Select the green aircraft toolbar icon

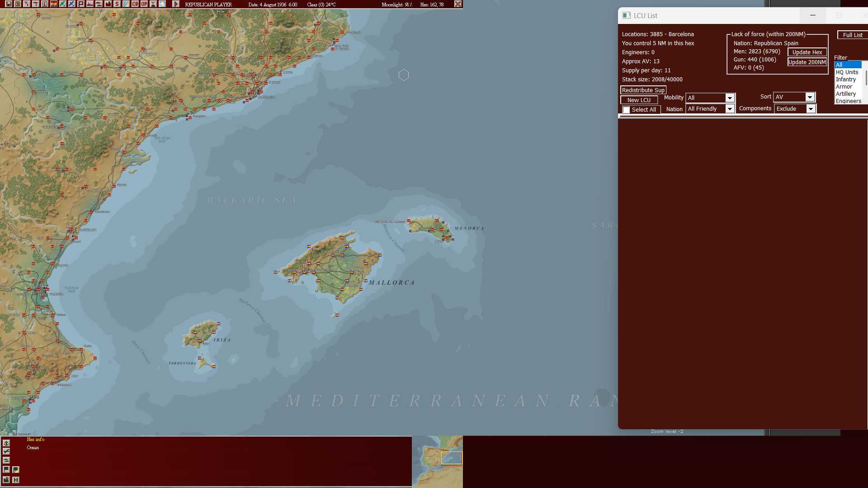(x=62, y=4)
